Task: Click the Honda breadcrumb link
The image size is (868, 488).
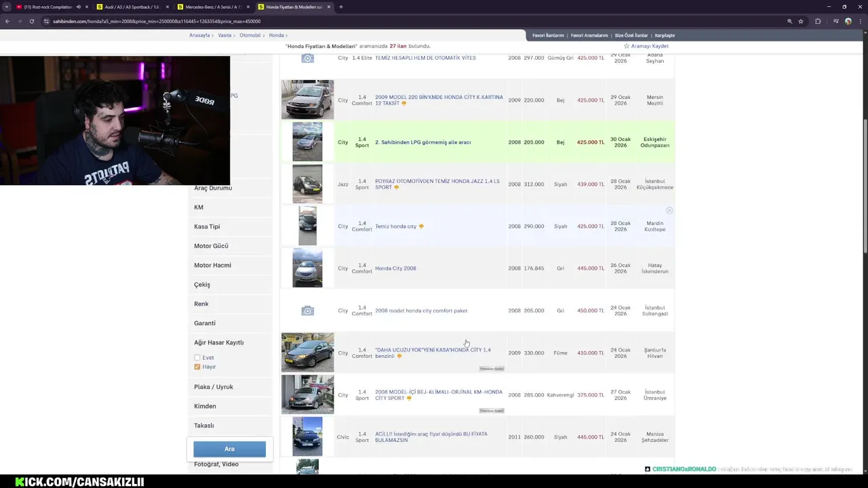Action: tap(276, 35)
